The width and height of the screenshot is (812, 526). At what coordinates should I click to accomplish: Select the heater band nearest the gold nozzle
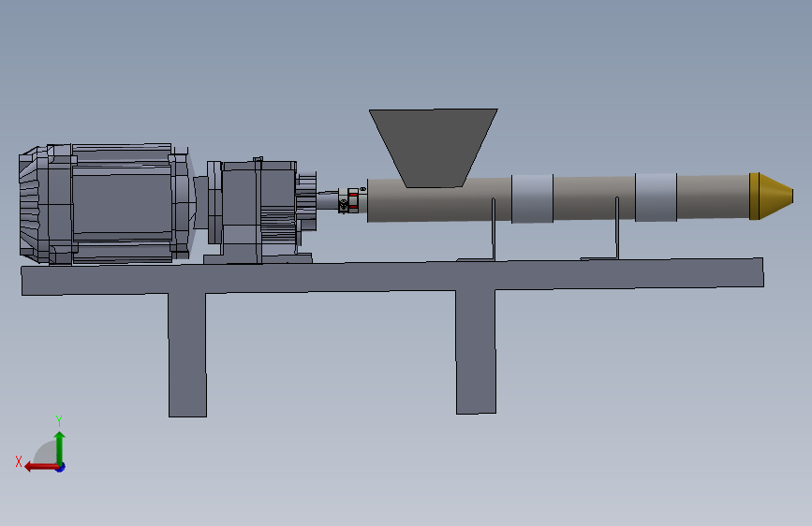[x=657, y=197]
